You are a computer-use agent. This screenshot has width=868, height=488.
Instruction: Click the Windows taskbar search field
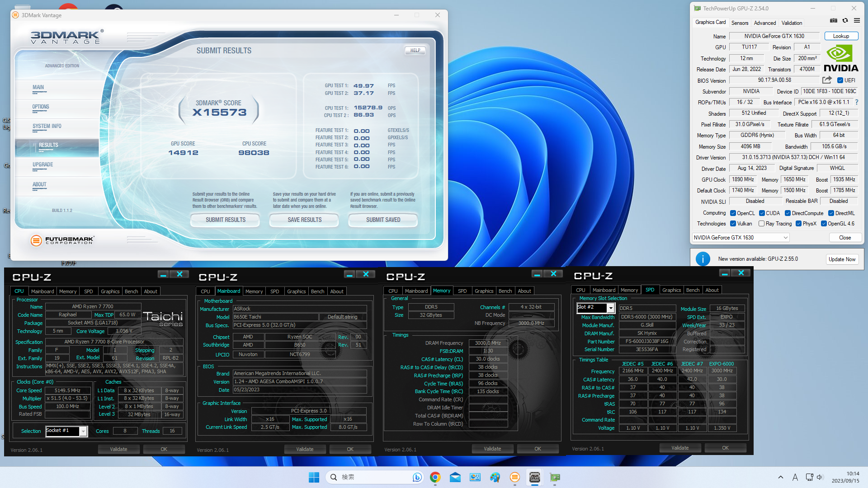pyautogui.click(x=375, y=477)
